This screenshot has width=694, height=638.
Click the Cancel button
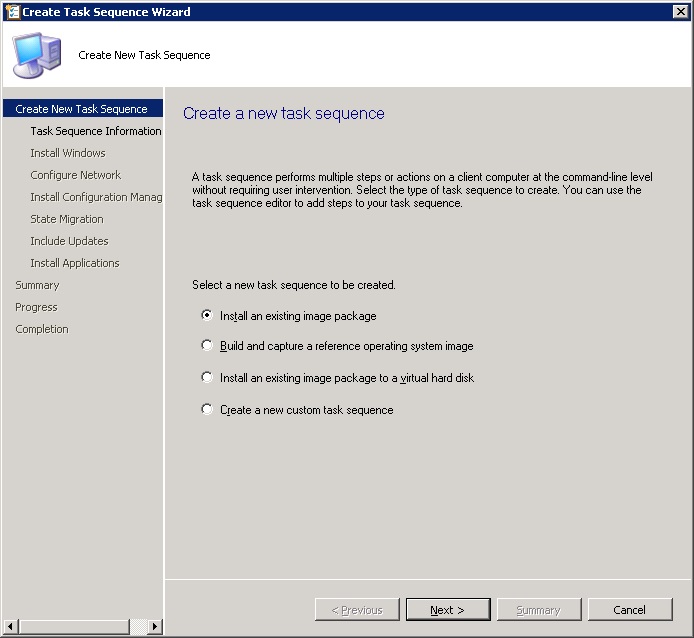(629, 610)
